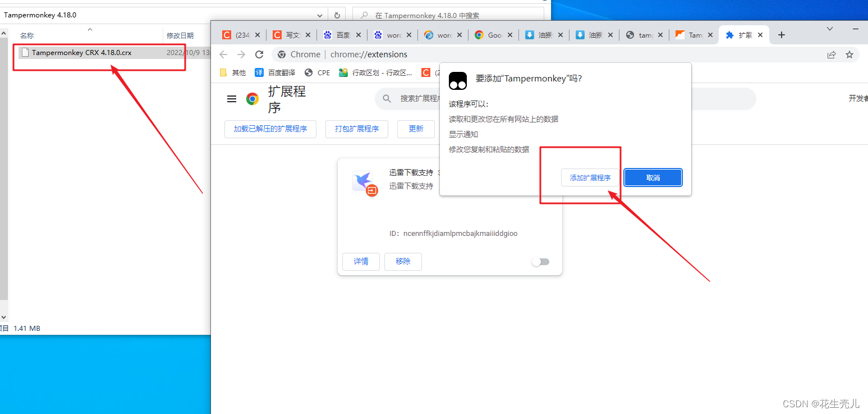Open Explorer address bar dropdown arrow
The image size is (868, 414).
tap(320, 16)
